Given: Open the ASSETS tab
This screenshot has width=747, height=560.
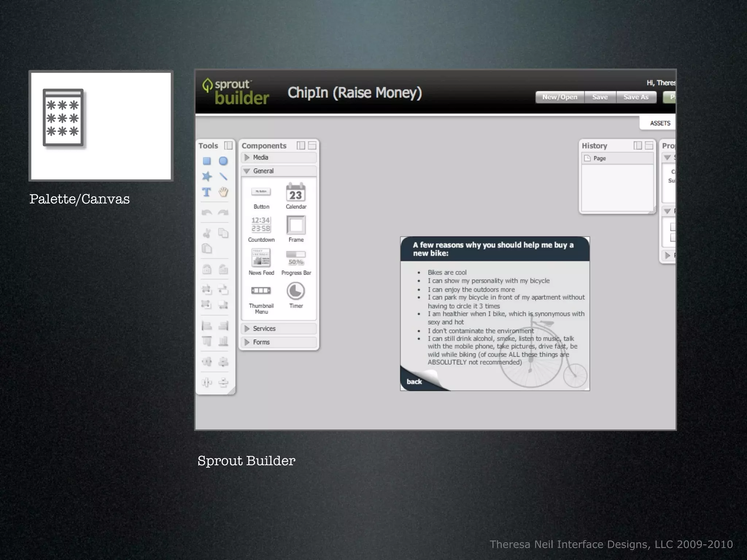Looking at the screenshot, I should pyautogui.click(x=660, y=123).
